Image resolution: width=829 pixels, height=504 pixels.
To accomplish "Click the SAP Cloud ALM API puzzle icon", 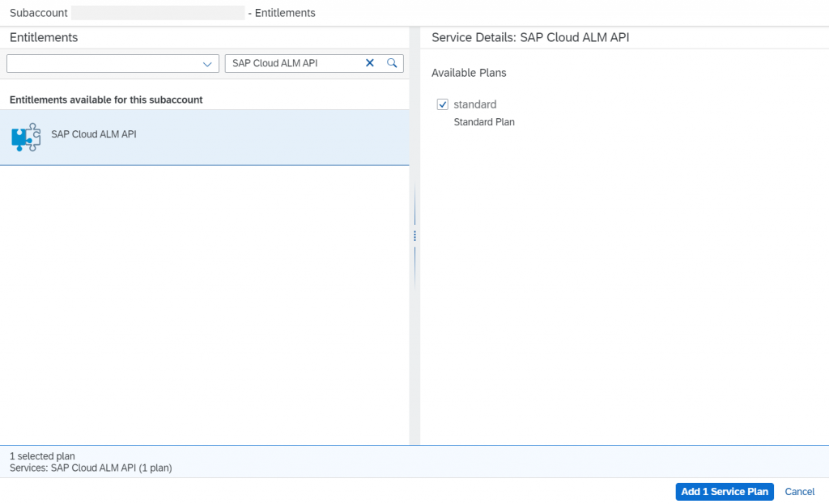I will click(26, 138).
